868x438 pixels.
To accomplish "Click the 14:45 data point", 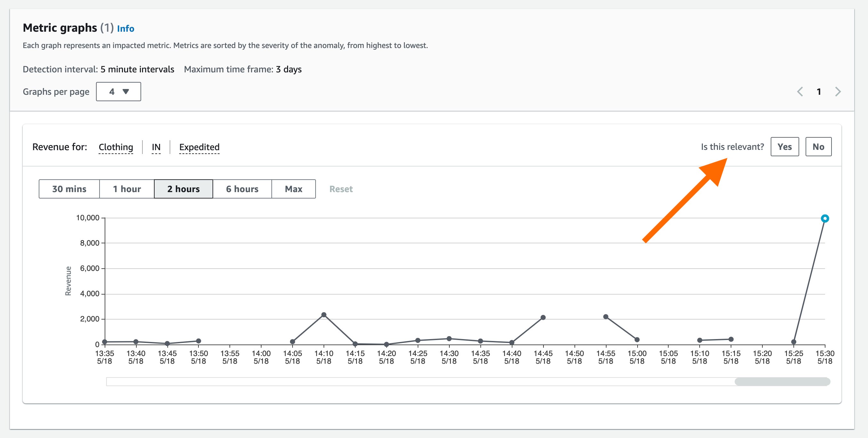I will pyautogui.click(x=543, y=317).
